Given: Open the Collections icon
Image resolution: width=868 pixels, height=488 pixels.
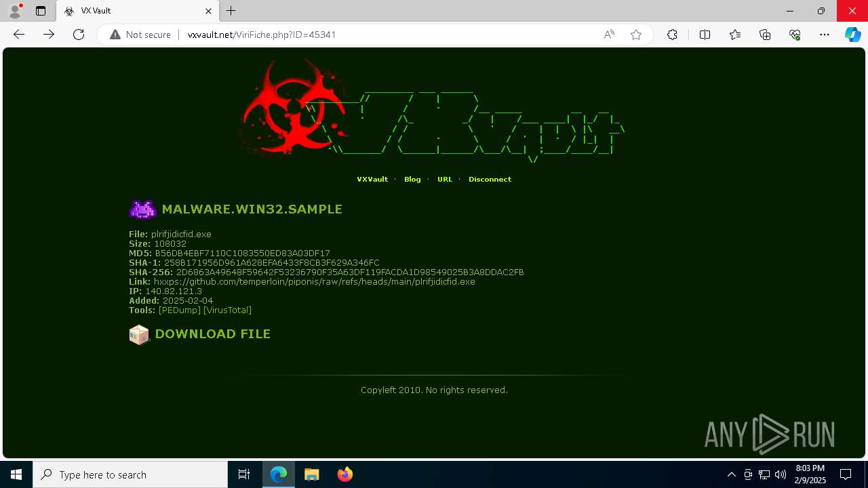Looking at the screenshot, I should click(x=765, y=35).
